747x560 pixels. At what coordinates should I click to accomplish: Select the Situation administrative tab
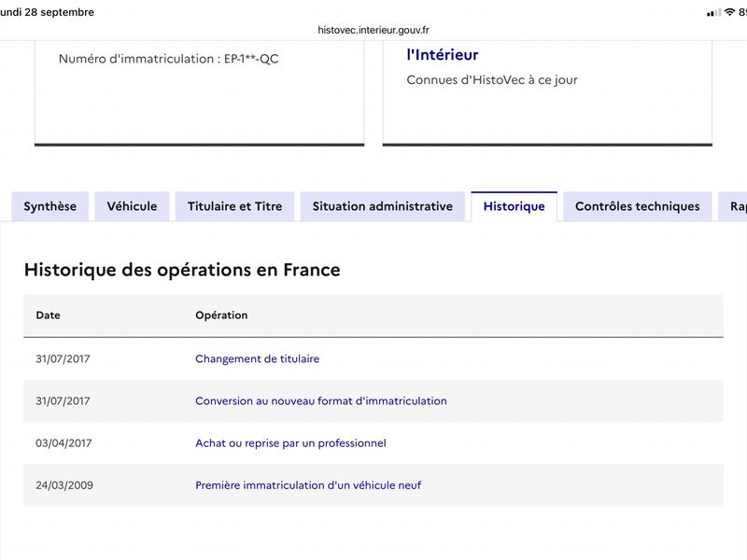pos(383,206)
